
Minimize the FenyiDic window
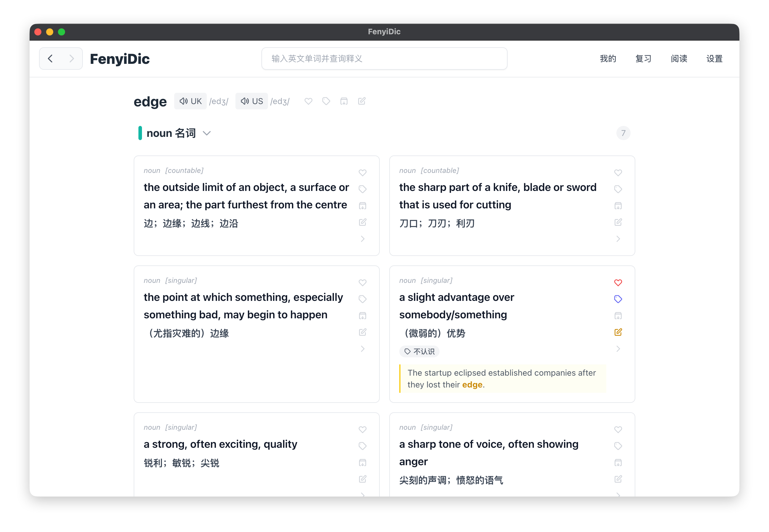tap(50, 32)
